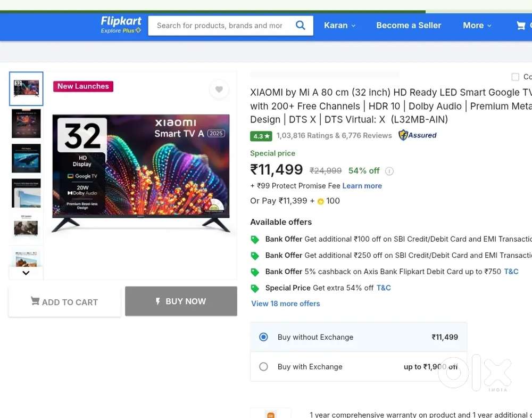
Task: Open the shopping cart icon
Action: (521, 26)
